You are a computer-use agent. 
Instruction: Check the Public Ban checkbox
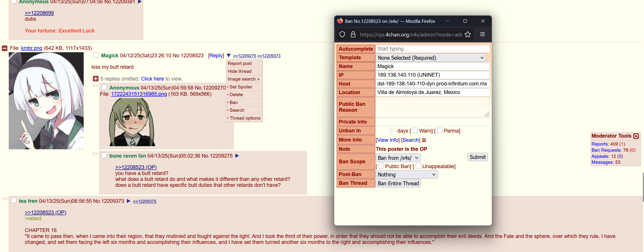coord(381,166)
